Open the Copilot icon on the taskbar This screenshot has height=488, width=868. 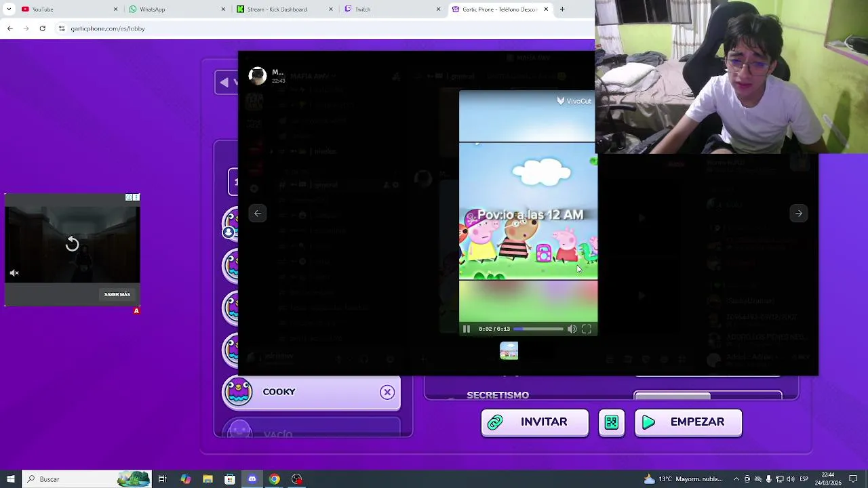pyautogui.click(x=185, y=479)
